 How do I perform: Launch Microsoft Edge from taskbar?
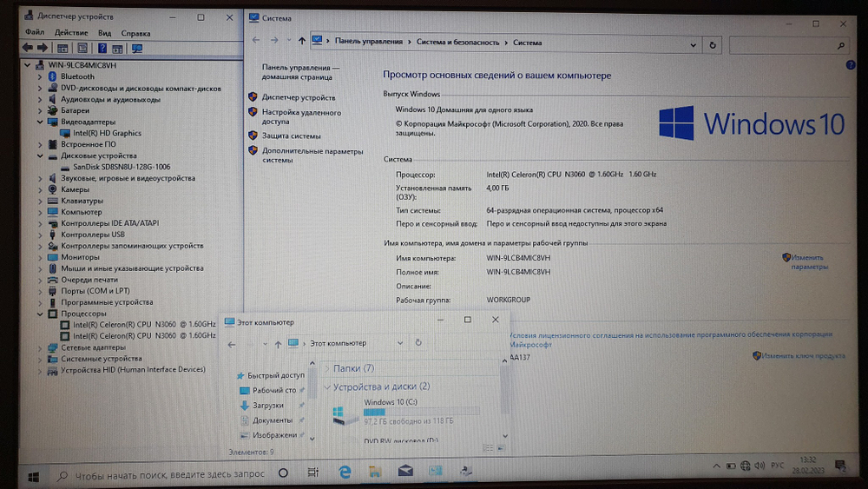(x=345, y=472)
